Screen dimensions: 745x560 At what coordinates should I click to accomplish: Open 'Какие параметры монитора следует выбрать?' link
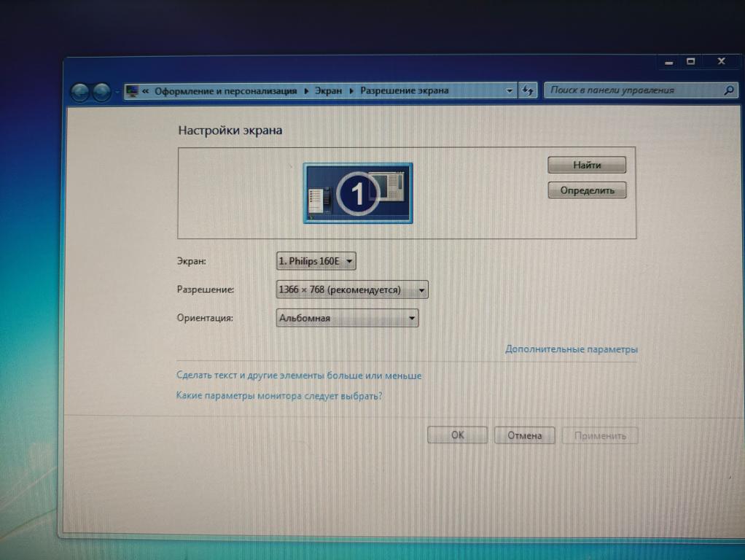(x=279, y=395)
